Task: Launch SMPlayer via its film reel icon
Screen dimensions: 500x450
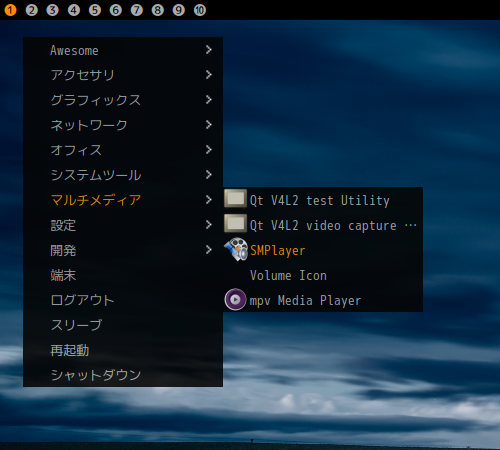Action: (236, 250)
